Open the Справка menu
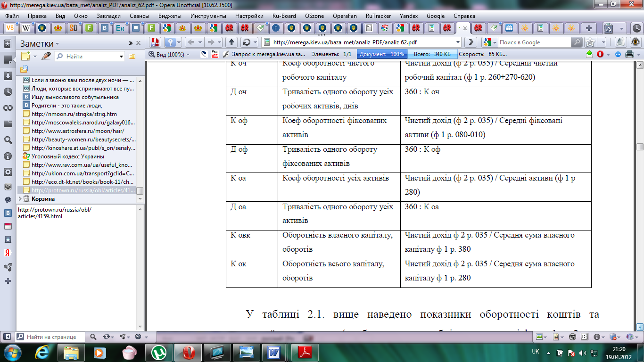The height and width of the screenshot is (362, 644). coord(464,16)
